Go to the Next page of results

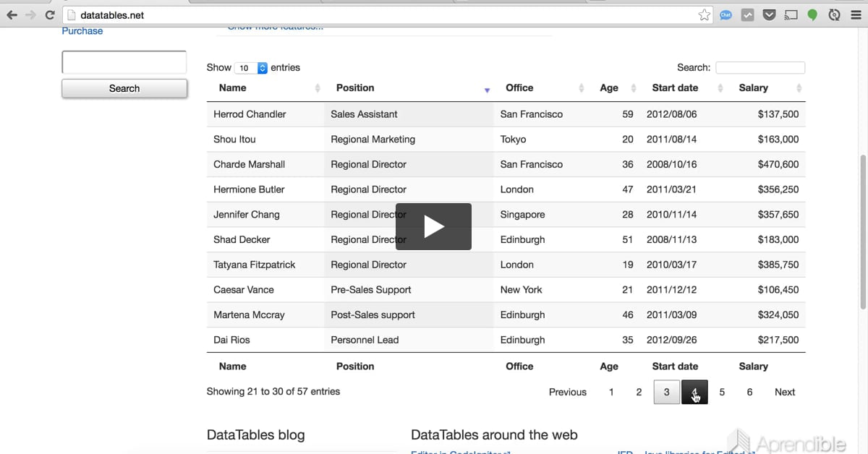tap(785, 392)
